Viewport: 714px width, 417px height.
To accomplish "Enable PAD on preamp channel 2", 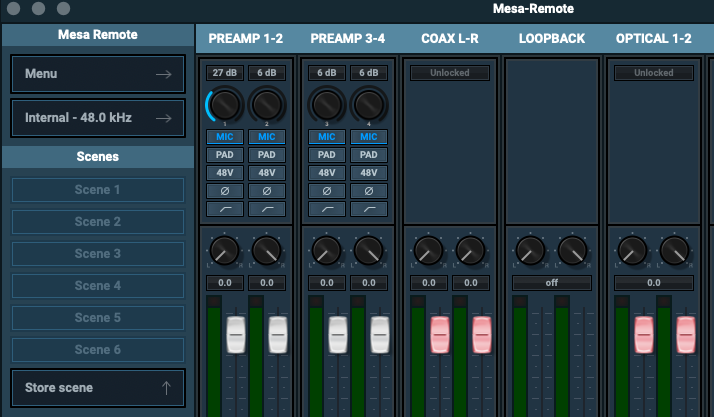I will coord(267,155).
